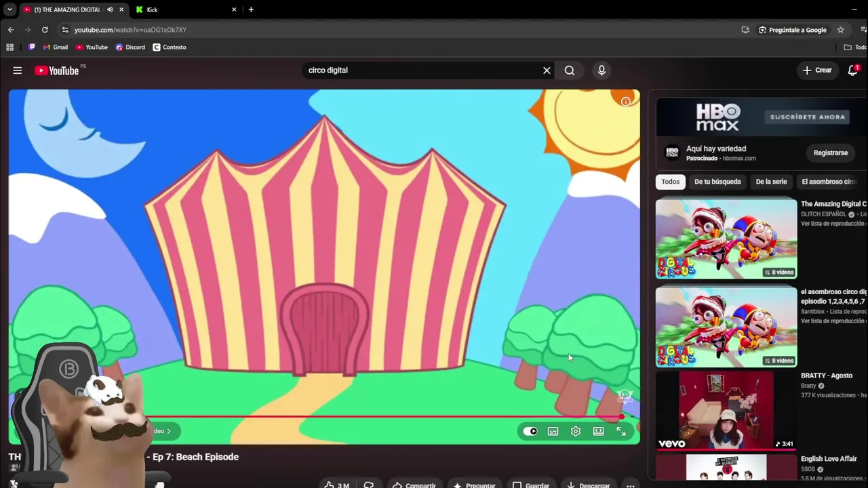Open the three-dot more actions menu

point(631,485)
